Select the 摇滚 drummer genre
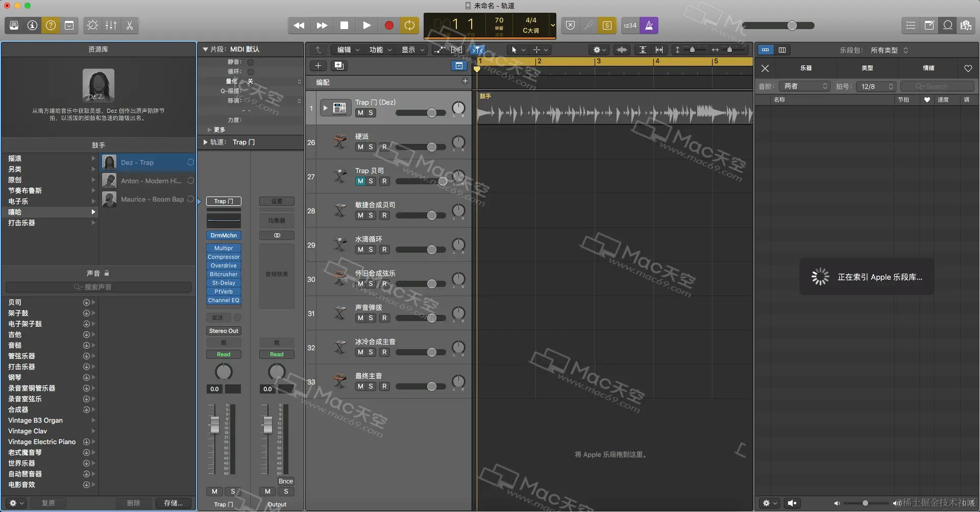Screen dimensions: 980x512 (51, 159)
